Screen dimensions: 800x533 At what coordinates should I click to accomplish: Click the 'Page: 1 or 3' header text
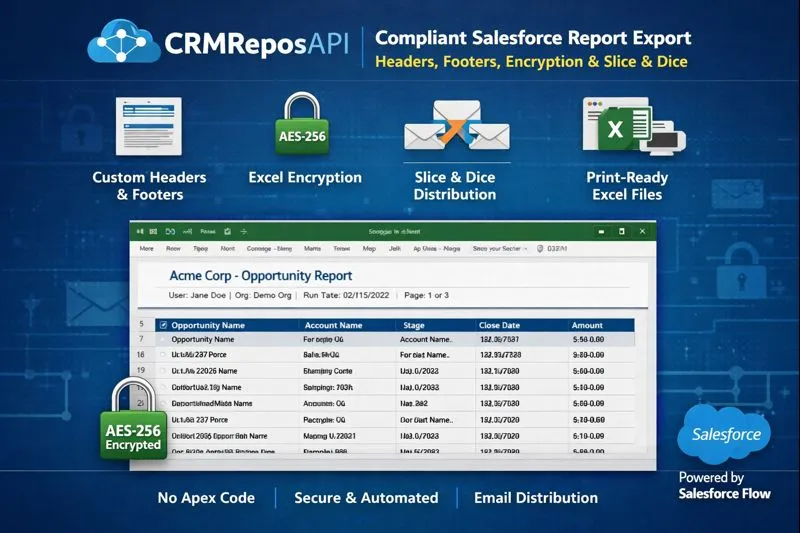pos(426,295)
